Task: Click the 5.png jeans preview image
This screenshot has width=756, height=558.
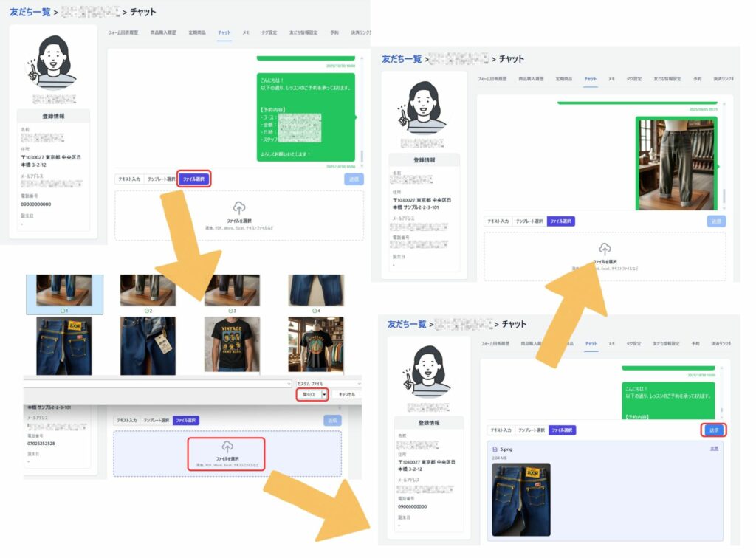Action: [521, 499]
